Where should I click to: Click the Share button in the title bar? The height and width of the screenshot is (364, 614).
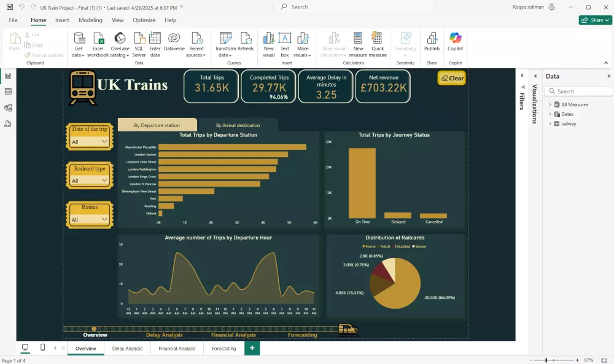click(x=593, y=20)
